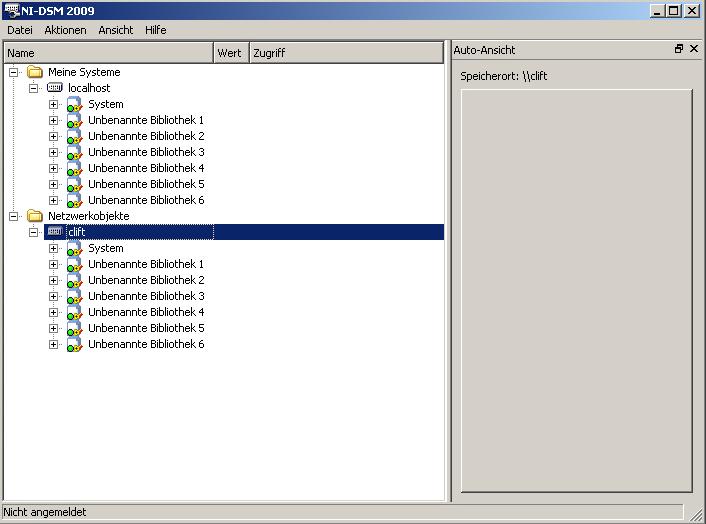The height and width of the screenshot is (524, 706).
Task: Select System label under clift
Action: [x=106, y=248]
